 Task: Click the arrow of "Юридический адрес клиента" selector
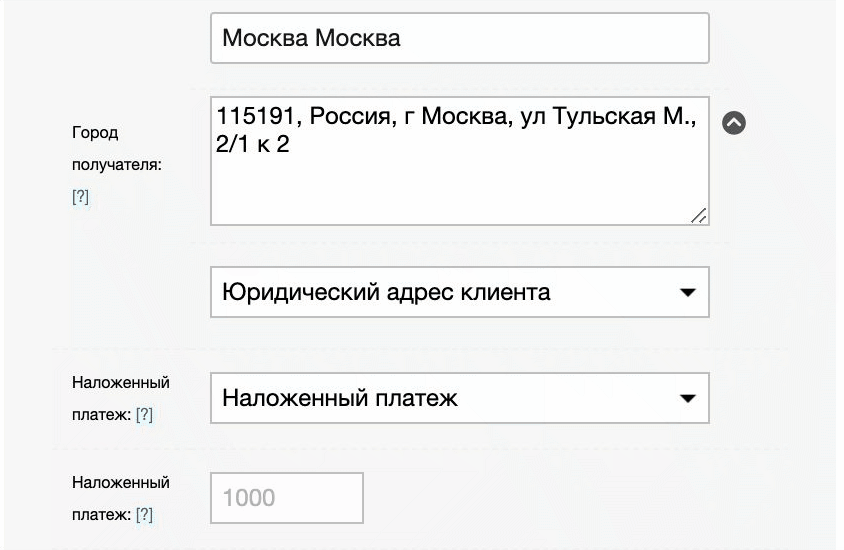click(x=687, y=293)
